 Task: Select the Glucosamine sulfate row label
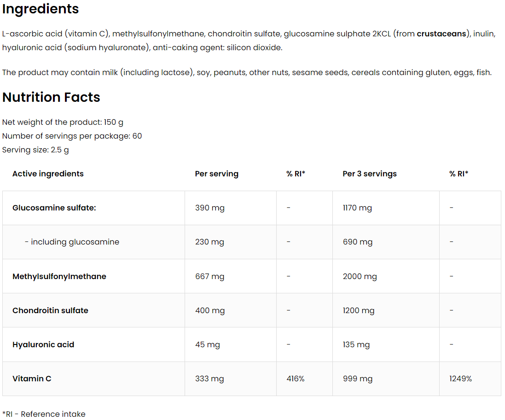click(54, 208)
